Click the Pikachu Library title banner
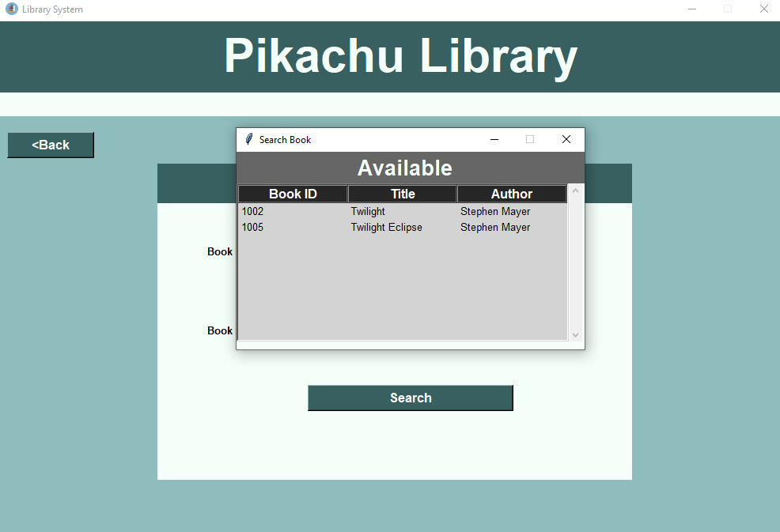780x532 pixels. click(401, 55)
